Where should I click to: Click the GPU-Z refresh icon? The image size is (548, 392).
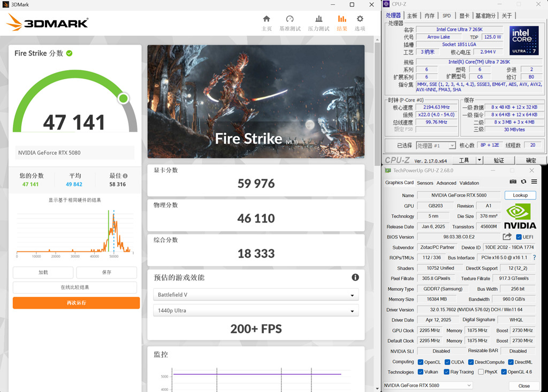click(523, 182)
